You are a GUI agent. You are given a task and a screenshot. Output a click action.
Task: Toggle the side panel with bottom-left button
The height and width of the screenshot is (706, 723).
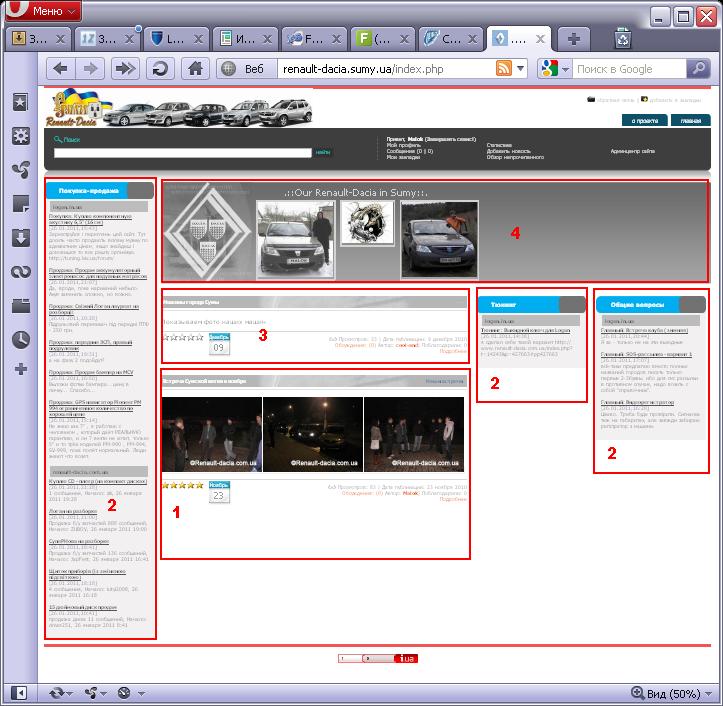click(18, 692)
